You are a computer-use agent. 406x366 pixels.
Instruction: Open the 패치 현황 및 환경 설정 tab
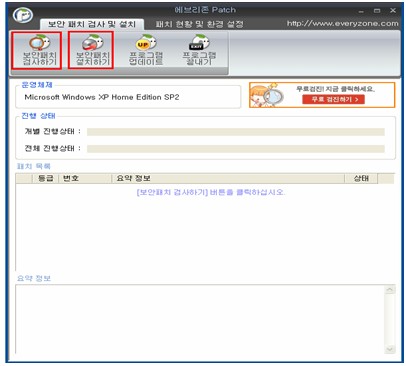[x=199, y=24]
